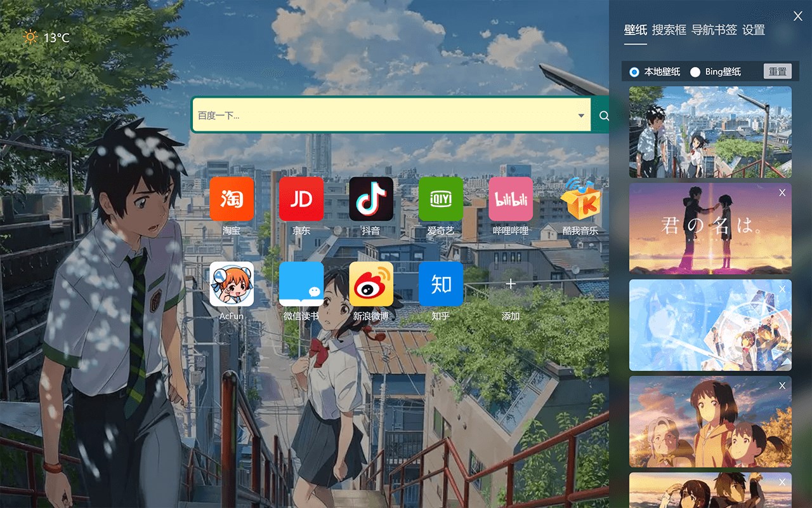This screenshot has height=508, width=812.
Task: Focus the 百度一下 search input field
Action: pos(391,116)
